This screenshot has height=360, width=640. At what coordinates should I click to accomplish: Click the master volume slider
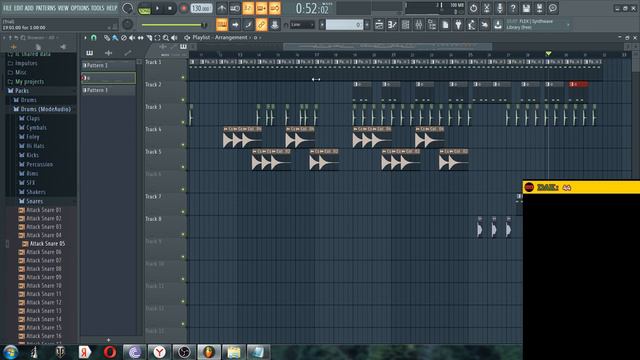[x=174, y=25]
